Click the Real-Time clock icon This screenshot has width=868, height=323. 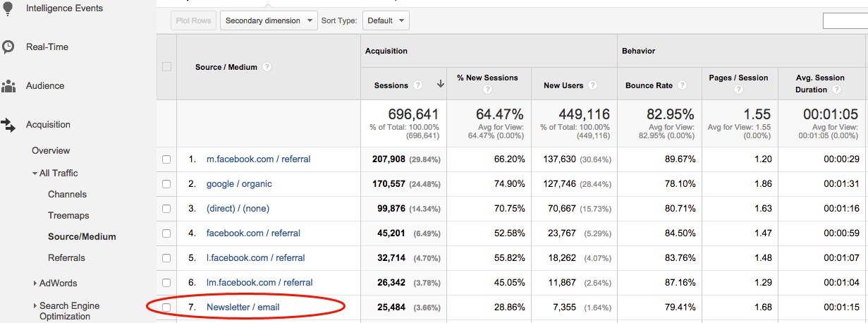(8, 47)
